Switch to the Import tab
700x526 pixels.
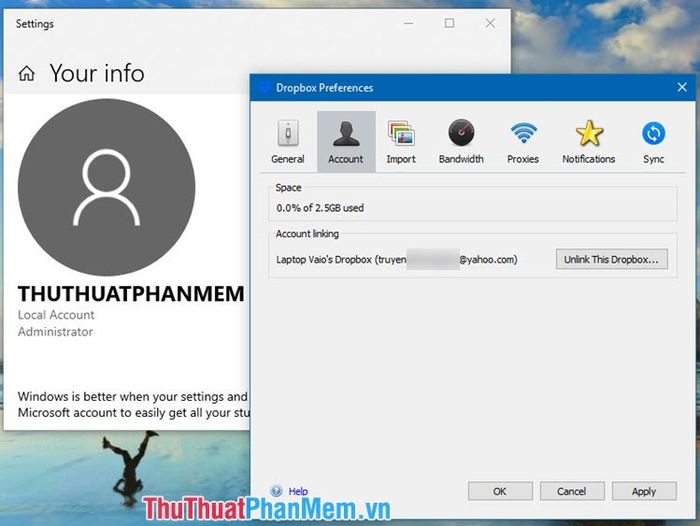tap(401, 142)
